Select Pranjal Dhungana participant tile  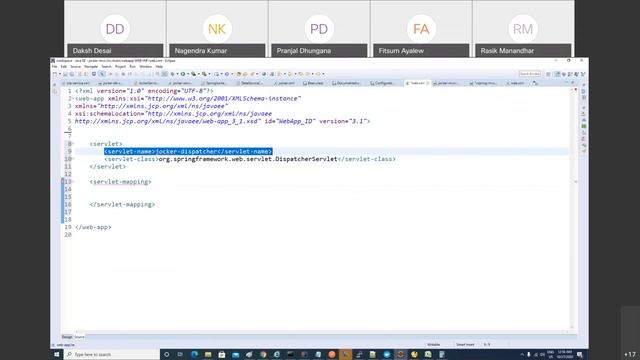[319, 29]
